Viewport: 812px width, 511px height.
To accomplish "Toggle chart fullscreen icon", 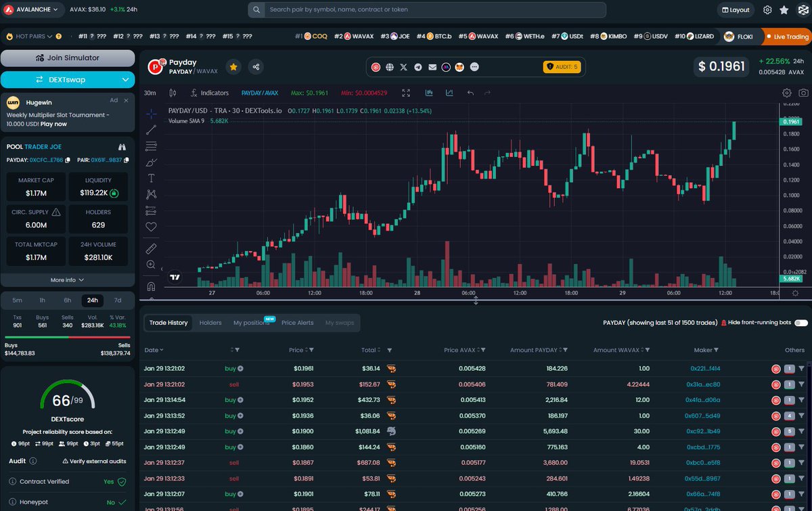I will pos(406,93).
